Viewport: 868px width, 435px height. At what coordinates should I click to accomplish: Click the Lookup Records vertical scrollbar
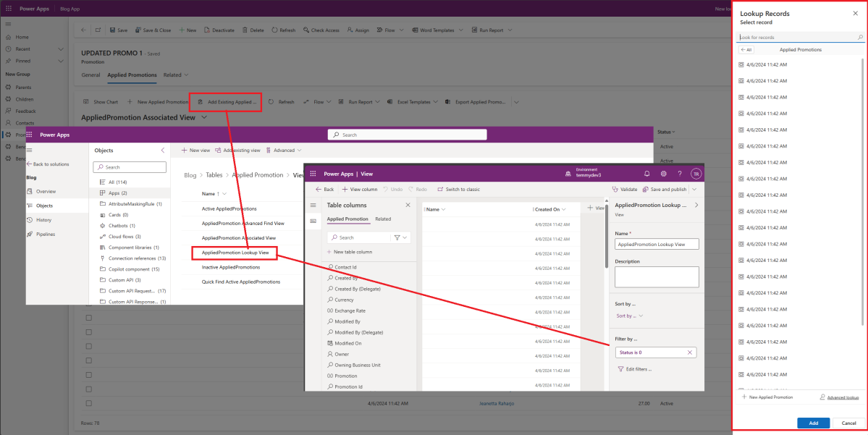[x=862, y=191]
